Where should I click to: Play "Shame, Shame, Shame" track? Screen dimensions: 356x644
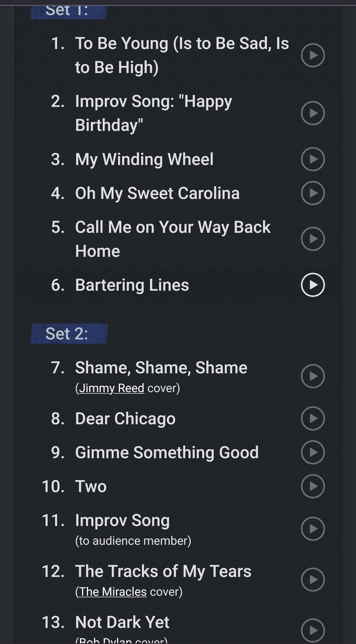tap(312, 376)
